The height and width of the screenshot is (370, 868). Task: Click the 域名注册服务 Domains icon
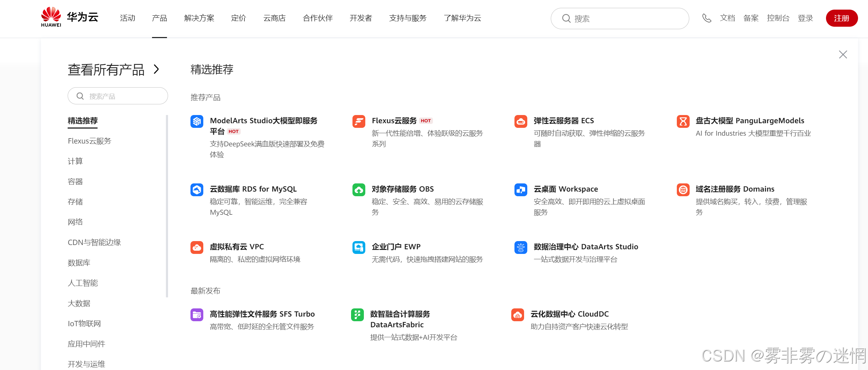[683, 190]
